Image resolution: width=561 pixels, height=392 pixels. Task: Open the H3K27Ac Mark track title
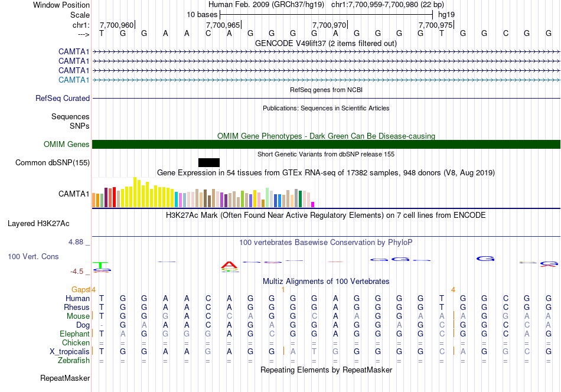click(x=326, y=215)
